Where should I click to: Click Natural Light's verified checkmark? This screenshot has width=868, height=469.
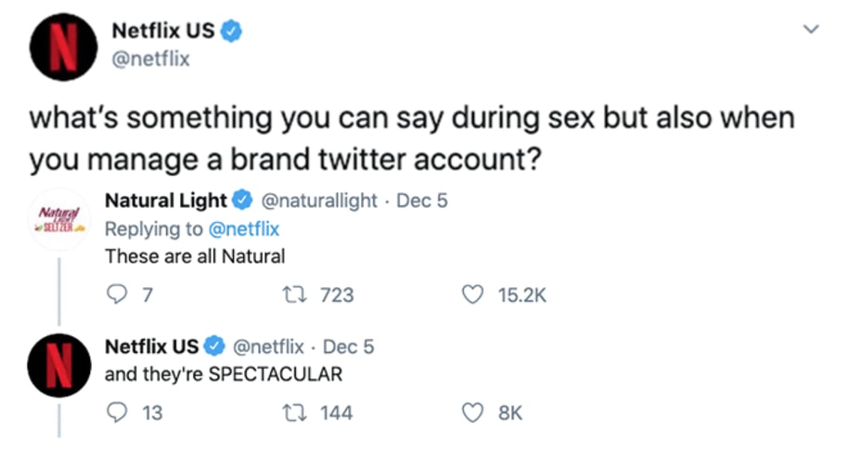pos(241,200)
